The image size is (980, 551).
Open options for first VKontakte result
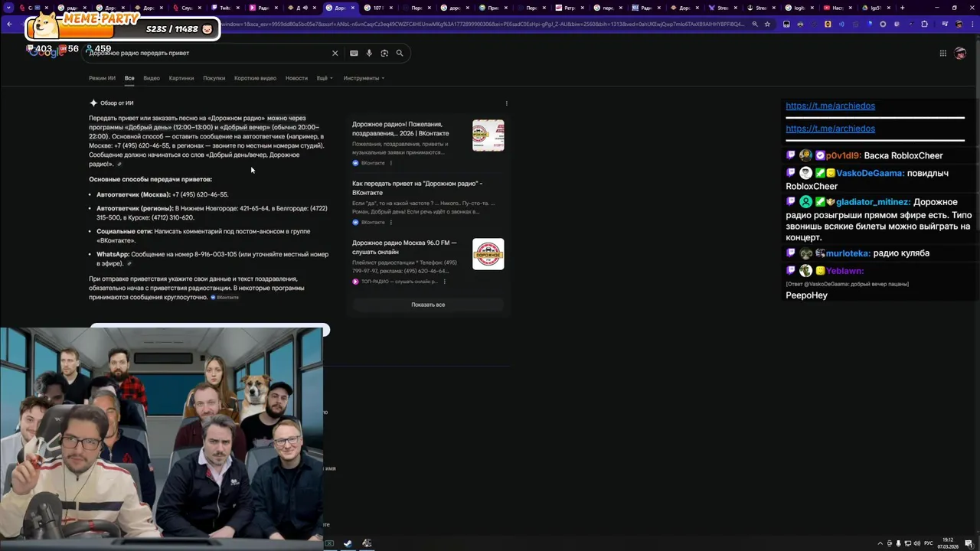coord(390,163)
